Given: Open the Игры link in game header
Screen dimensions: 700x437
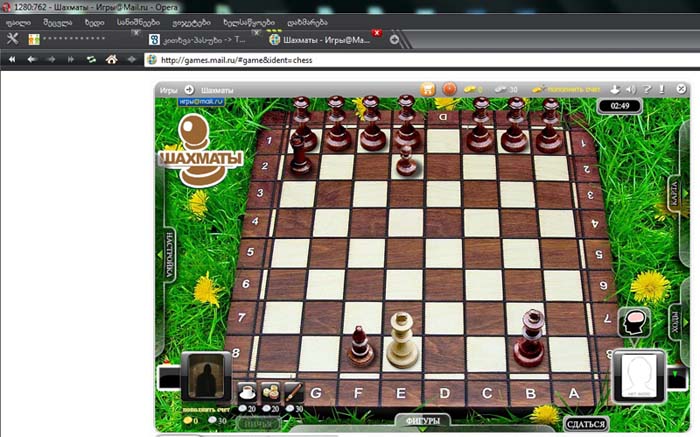Looking at the screenshot, I should pyautogui.click(x=168, y=90).
